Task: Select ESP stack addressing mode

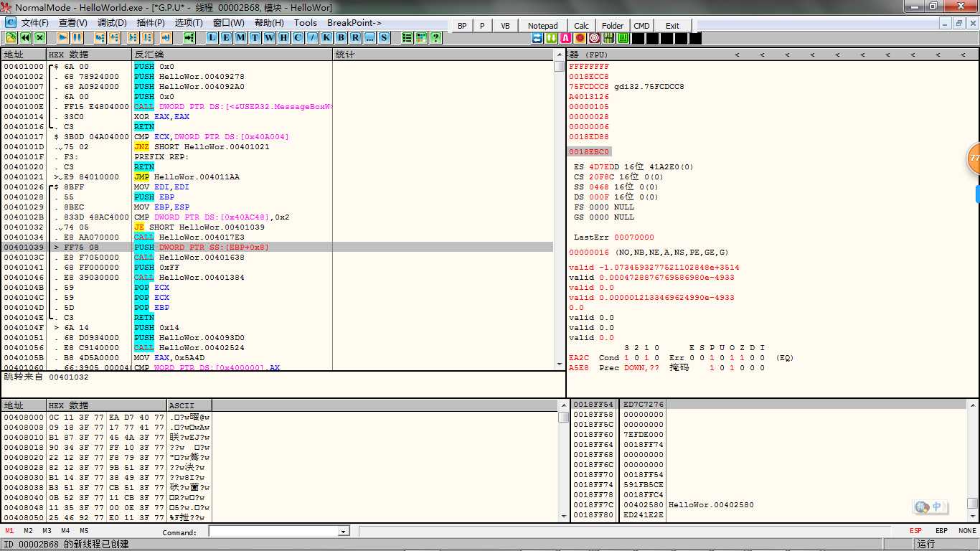Action: [915, 531]
